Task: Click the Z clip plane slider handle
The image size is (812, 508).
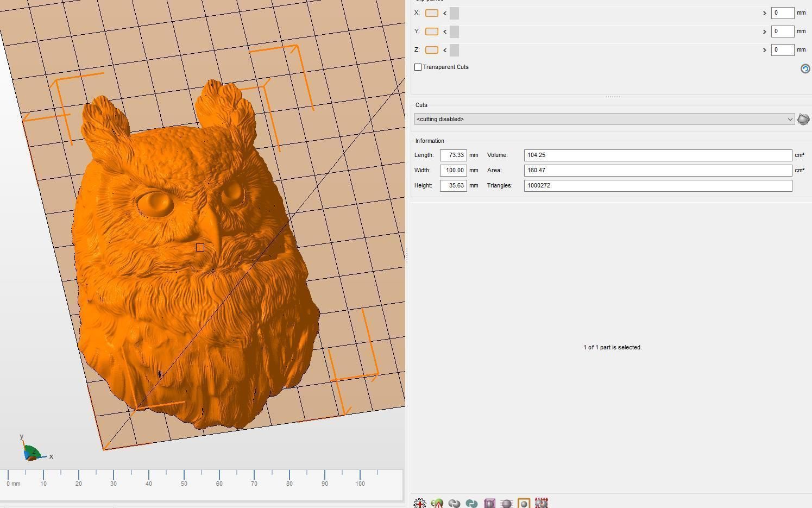Action: pyautogui.click(x=454, y=50)
